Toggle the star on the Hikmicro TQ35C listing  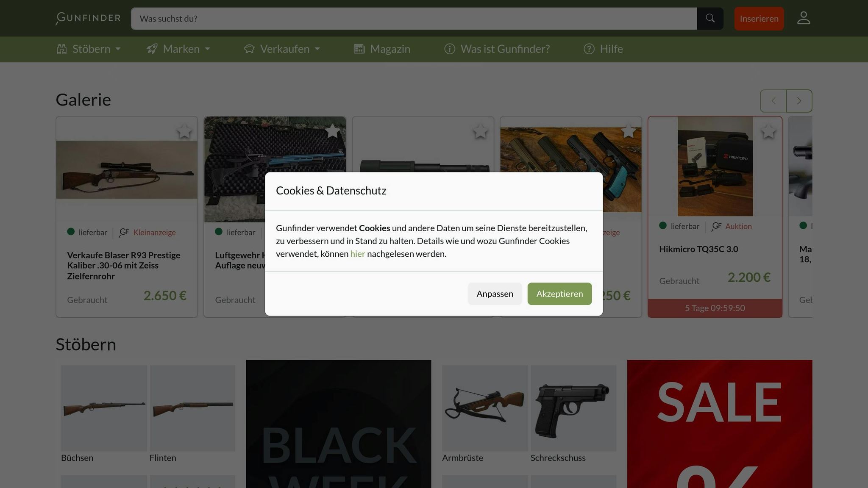[768, 131]
